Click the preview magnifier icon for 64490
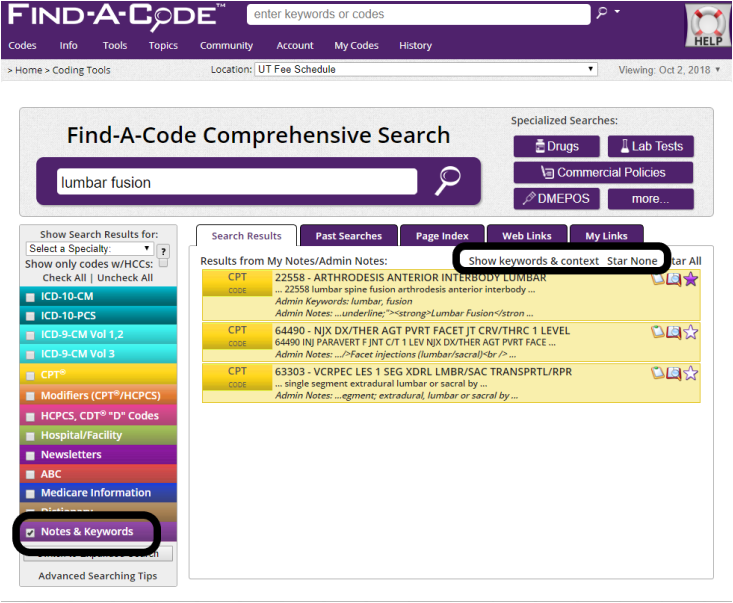The height and width of the screenshot is (603, 733). click(674, 332)
